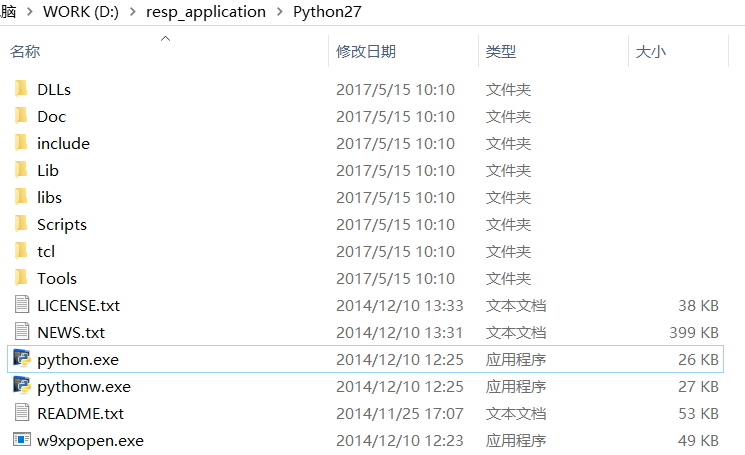Image resolution: width=745 pixels, height=455 pixels.
Task: Click the include folder icon
Action: click(x=21, y=143)
